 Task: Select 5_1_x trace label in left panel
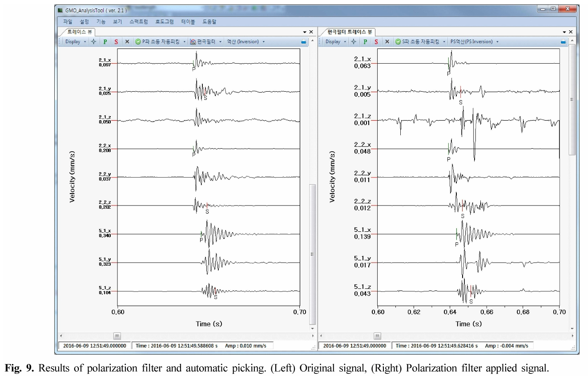tap(105, 230)
